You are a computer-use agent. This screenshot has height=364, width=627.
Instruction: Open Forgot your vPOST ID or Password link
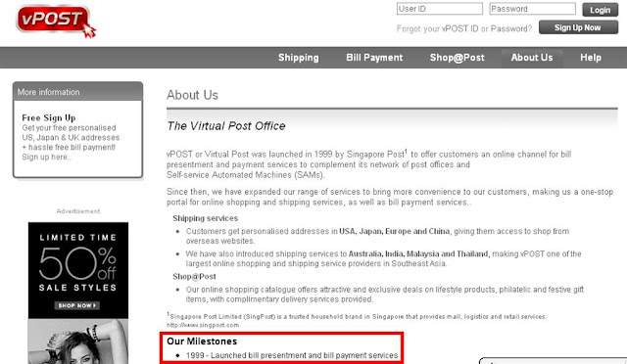point(463,28)
